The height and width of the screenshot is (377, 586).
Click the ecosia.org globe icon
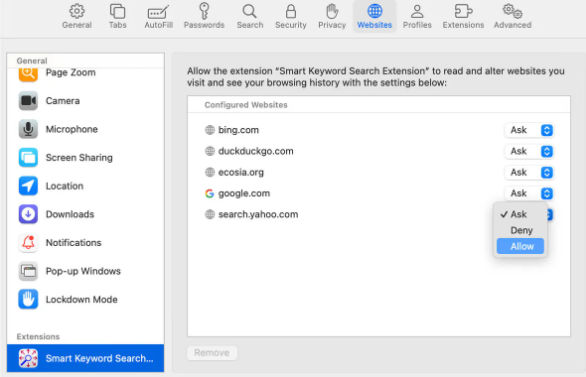tap(210, 172)
